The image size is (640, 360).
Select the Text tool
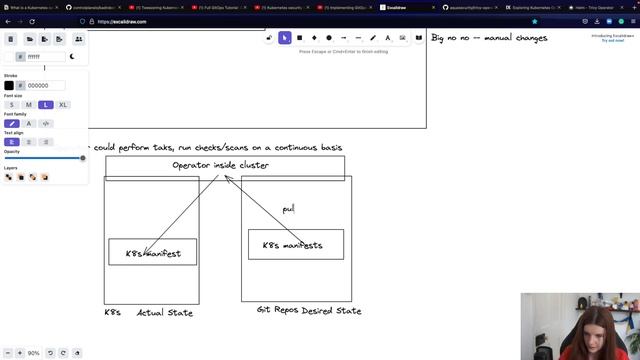coord(388,38)
